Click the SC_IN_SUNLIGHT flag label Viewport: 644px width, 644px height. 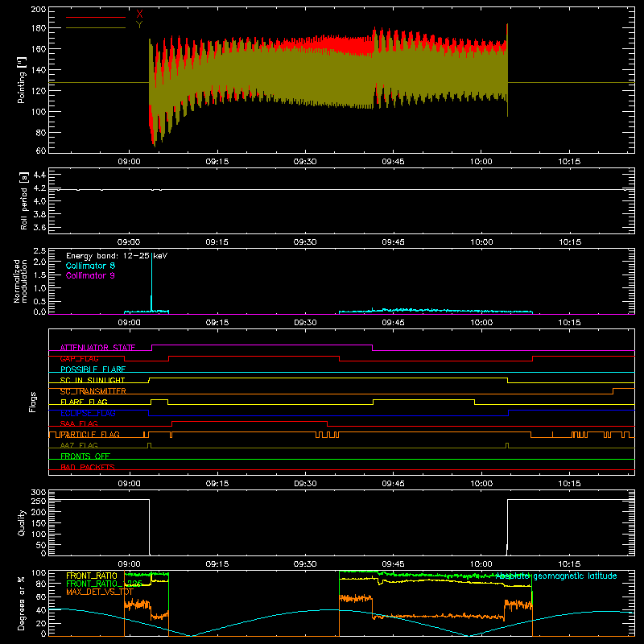pyautogui.click(x=93, y=380)
